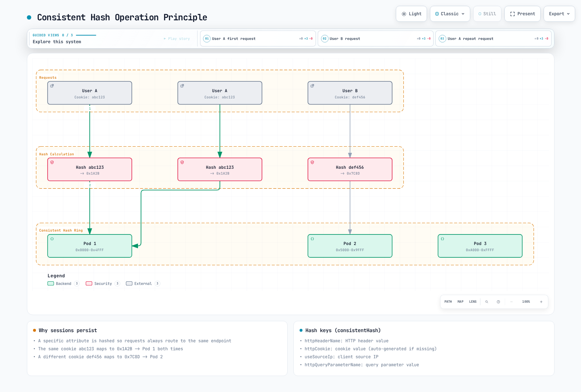Open the Export dropdown menu
581x392 pixels.
(559, 14)
